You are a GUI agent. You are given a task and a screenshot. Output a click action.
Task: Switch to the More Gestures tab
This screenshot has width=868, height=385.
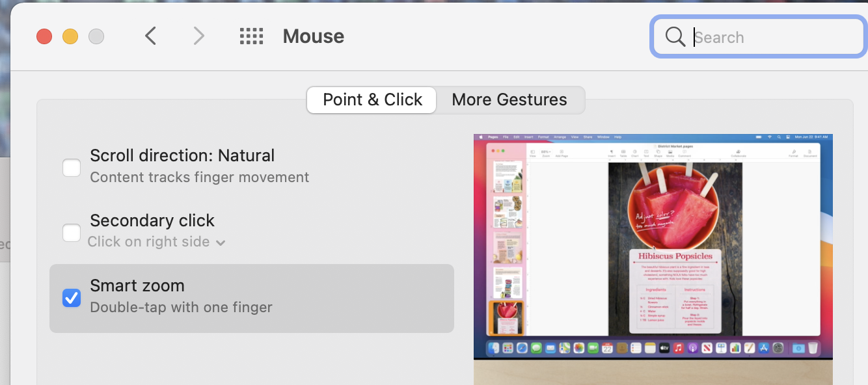pyautogui.click(x=509, y=100)
